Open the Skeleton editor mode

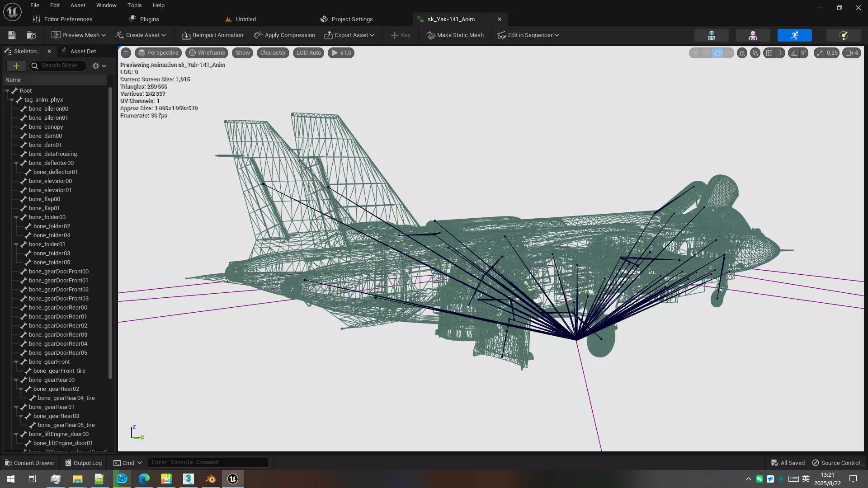(711, 35)
